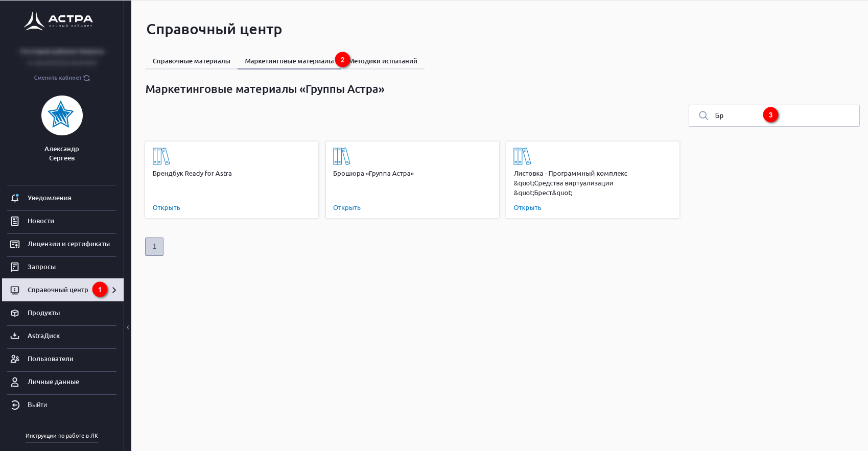Screen dimensions: 868x451
Task: Open Инструкции по работе в ЛК link
Action: pyautogui.click(x=62, y=436)
